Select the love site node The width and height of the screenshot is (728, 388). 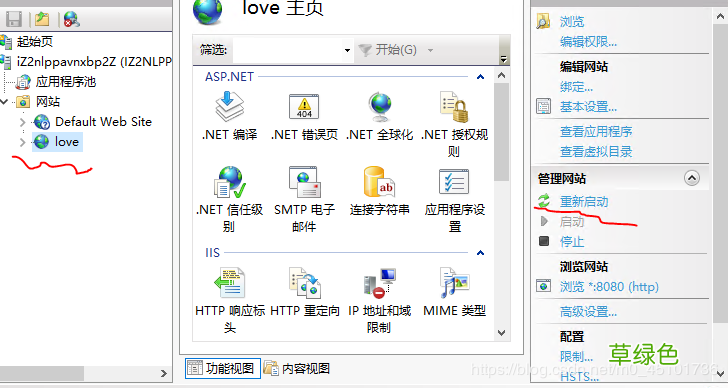point(66,142)
